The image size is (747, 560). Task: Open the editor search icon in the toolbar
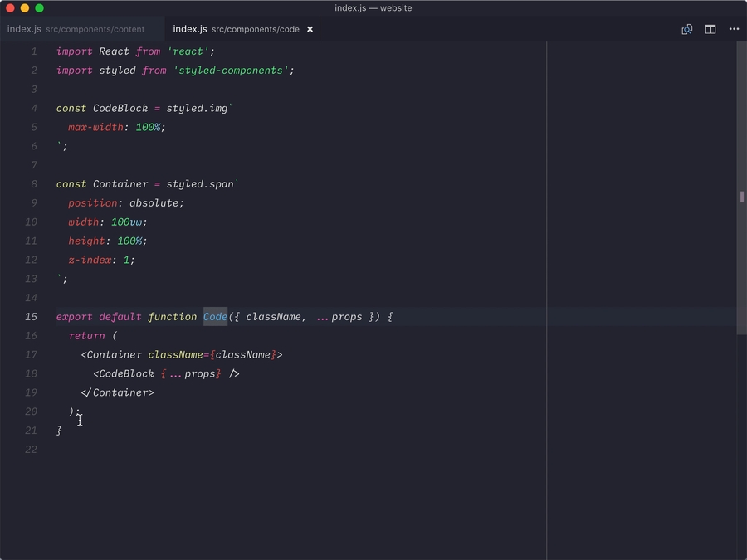click(x=686, y=28)
